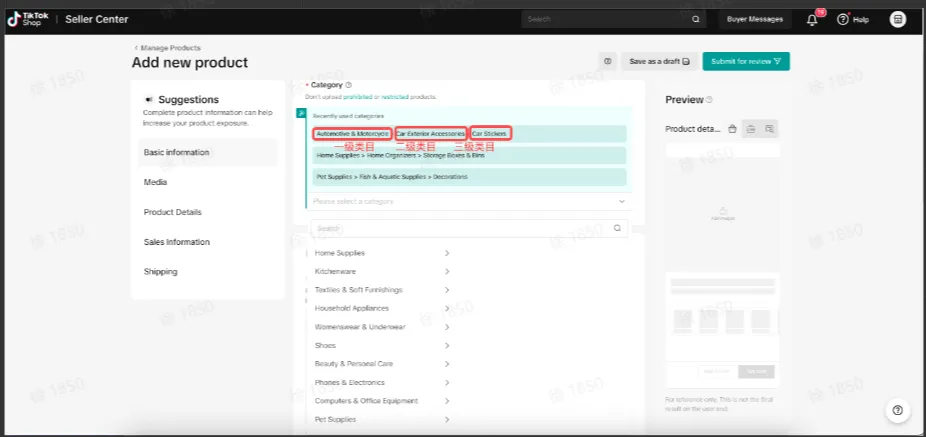Select the shopping bag preview icon
The image size is (926, 437).
(x=732, y=129)
